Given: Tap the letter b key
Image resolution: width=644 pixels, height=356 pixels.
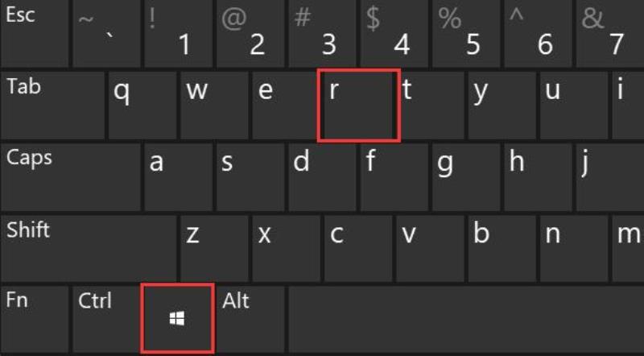Looking at the screenshot, I should click(x=502, y=248).
